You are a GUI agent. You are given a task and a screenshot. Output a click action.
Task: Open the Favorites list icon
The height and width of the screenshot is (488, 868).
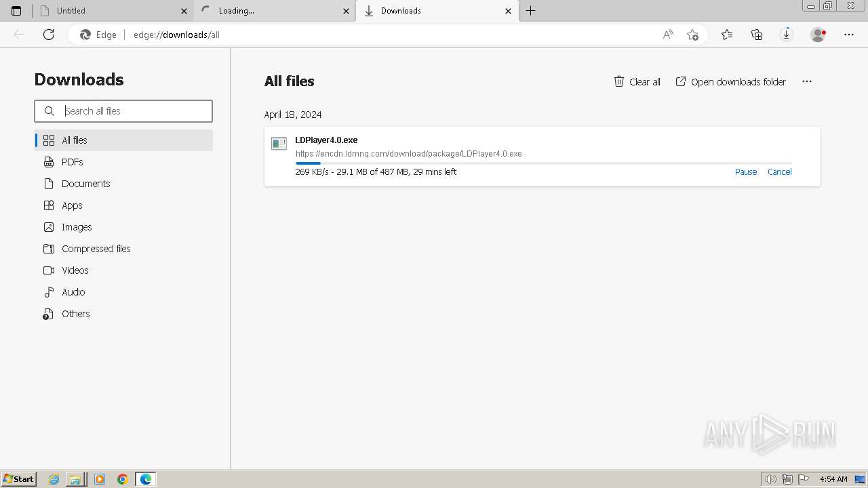(727, 35)
